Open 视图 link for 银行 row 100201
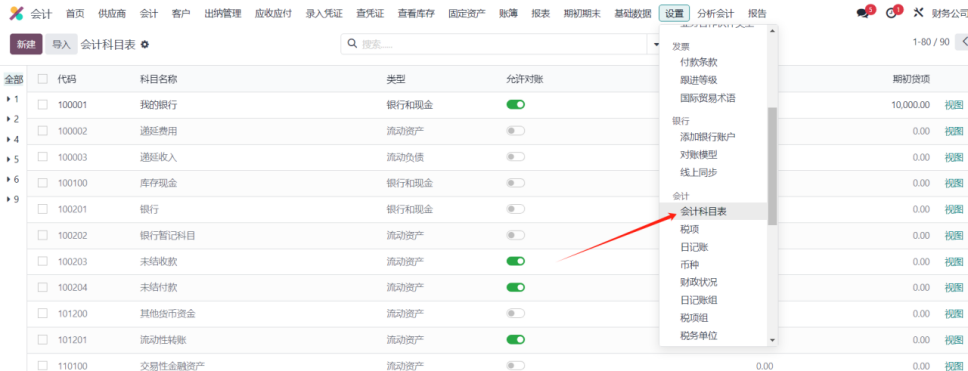The height and width of the screenshot is (371, 968). point(954,209)
